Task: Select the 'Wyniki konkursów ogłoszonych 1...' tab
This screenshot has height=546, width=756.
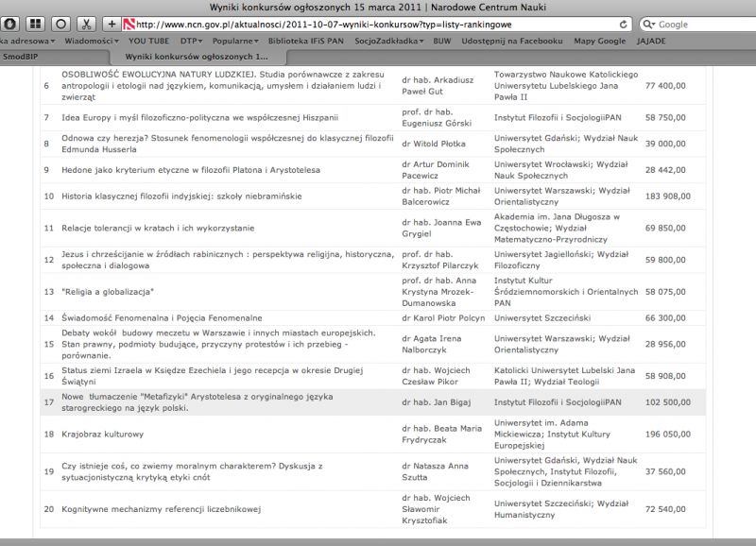Action: [198, 57]
